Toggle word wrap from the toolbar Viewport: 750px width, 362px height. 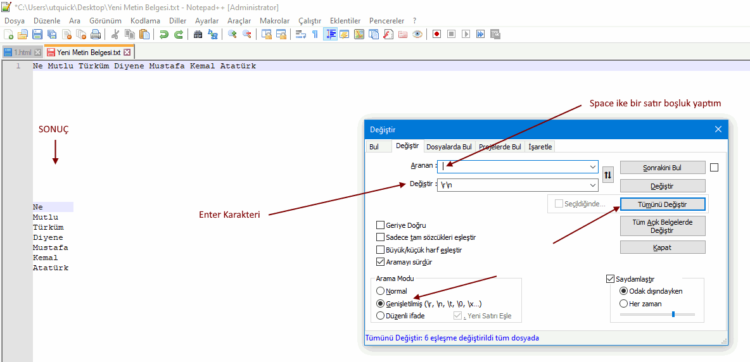[x=300, y=34]
